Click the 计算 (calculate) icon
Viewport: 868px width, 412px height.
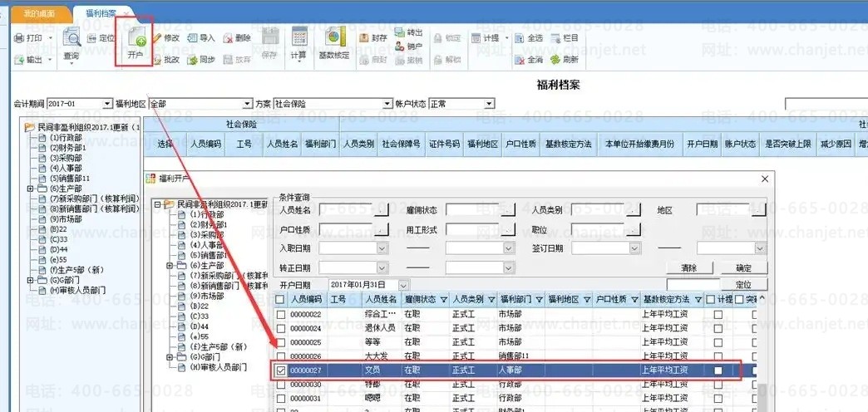[298, 44]
